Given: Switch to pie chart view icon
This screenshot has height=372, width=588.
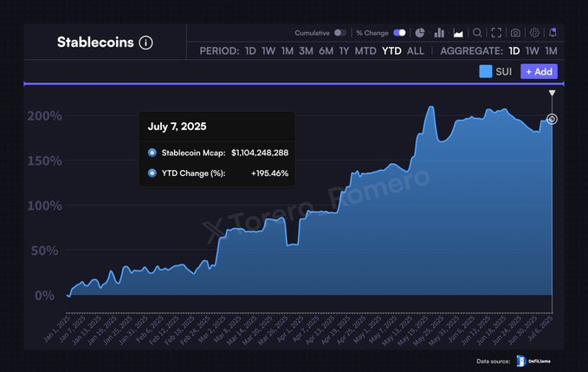Looking at the screenshot, I should (x=420, y=33).
